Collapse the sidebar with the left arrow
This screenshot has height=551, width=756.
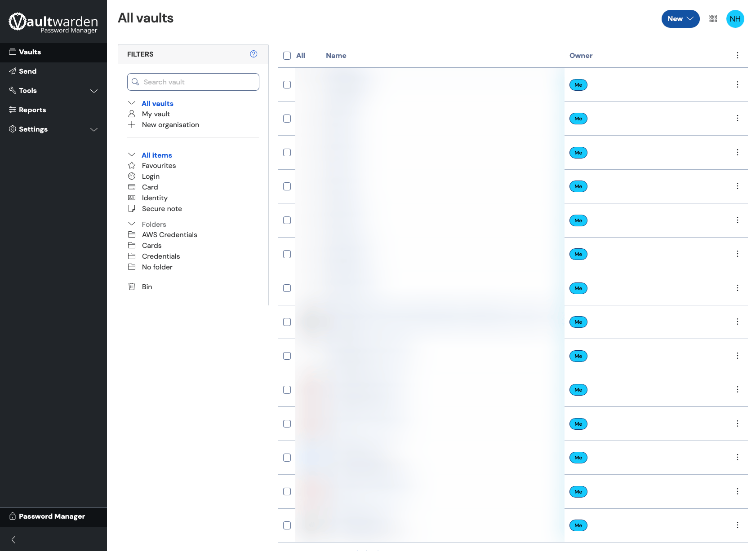[13, 540]
